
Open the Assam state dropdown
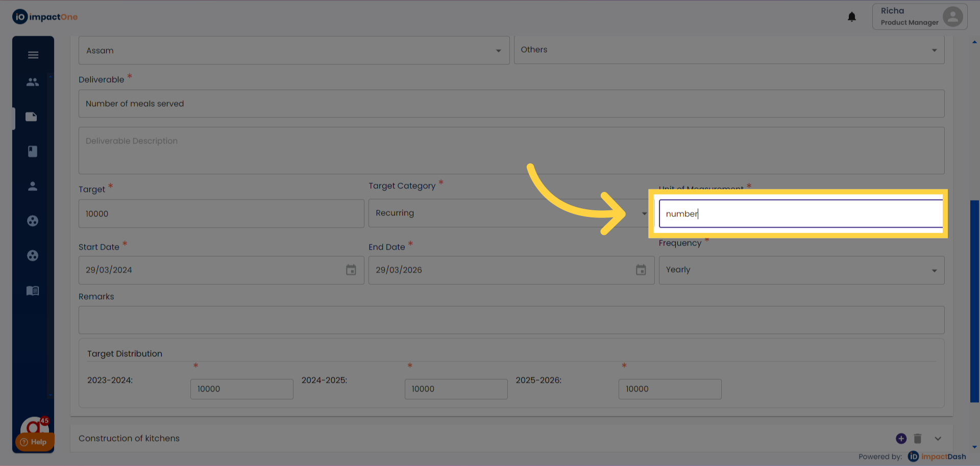pyautogui.click(x=294, y=51)
